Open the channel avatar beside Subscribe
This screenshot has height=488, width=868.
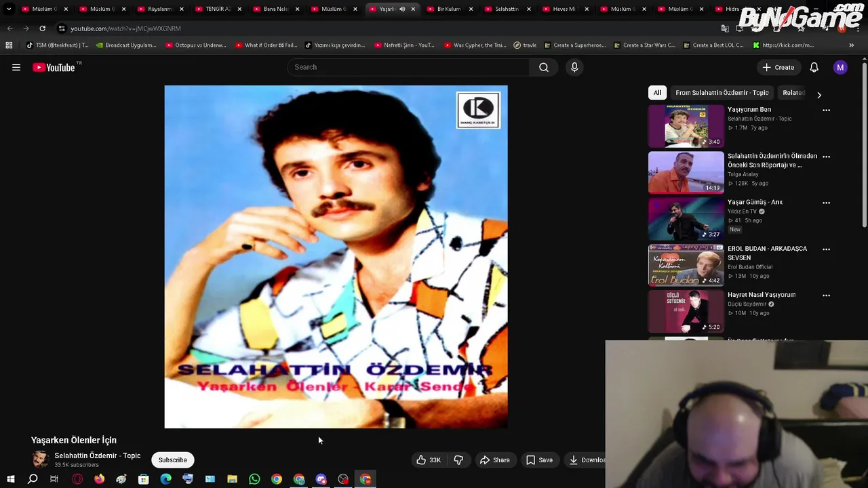pyautogui.click(x=40, y=460)
